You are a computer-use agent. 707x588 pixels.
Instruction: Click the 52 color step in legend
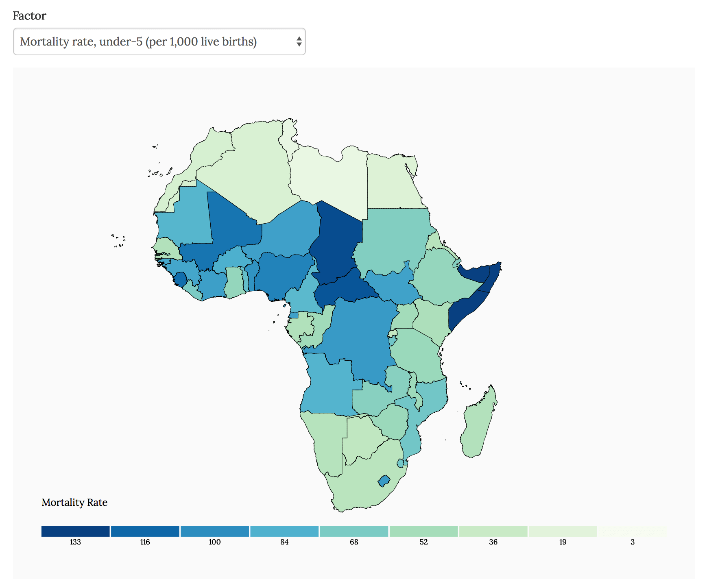pyautogui.click(x=423, y=531)
